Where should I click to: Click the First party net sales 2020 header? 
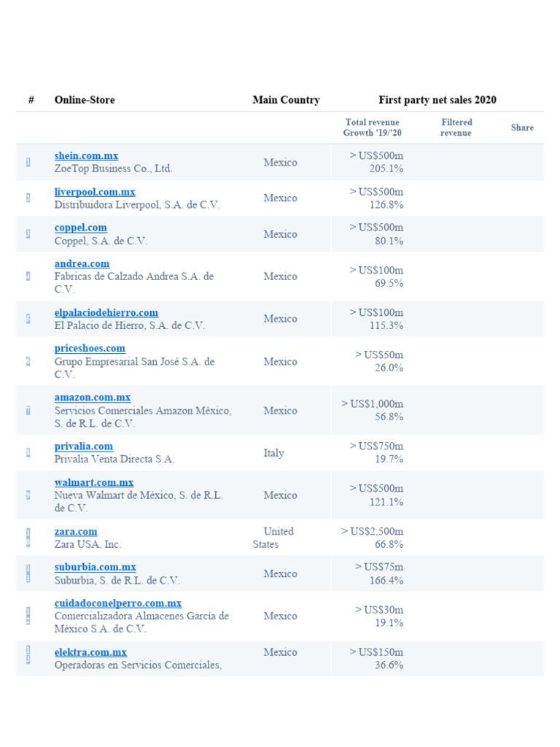click(437, 100)
